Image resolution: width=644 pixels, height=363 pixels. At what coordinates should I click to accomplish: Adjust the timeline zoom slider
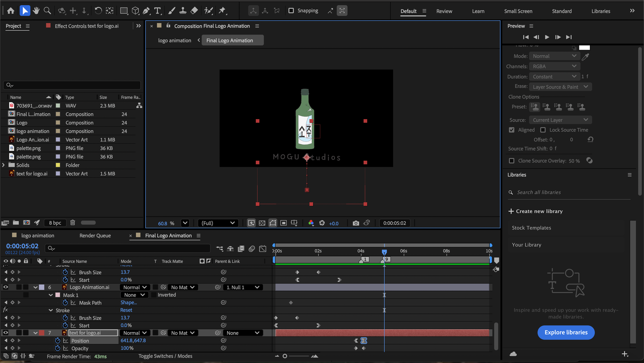[x=285, y=356]
